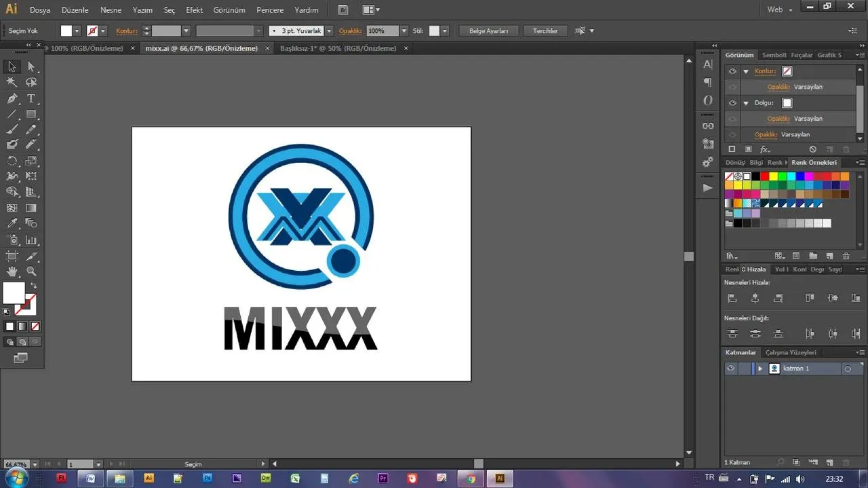Click the Tercihler button
This screenshot has width=868, height=488.
(x=545, y=31)
